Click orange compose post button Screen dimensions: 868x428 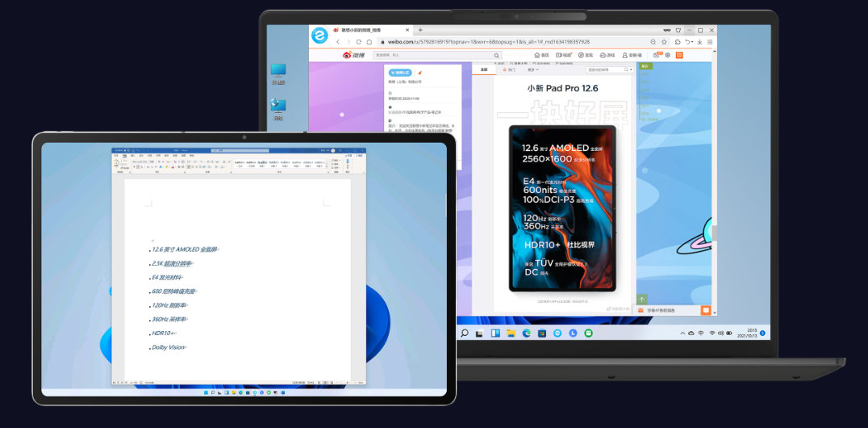coord(679,56)
